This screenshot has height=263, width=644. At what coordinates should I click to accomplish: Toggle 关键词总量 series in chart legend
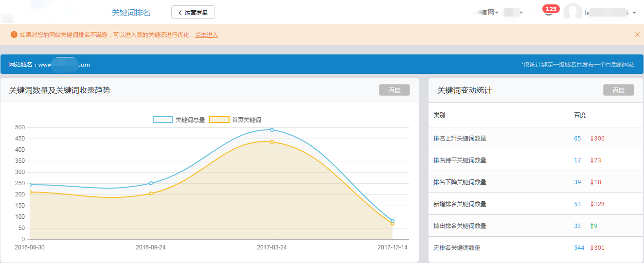tap(179, 120)
